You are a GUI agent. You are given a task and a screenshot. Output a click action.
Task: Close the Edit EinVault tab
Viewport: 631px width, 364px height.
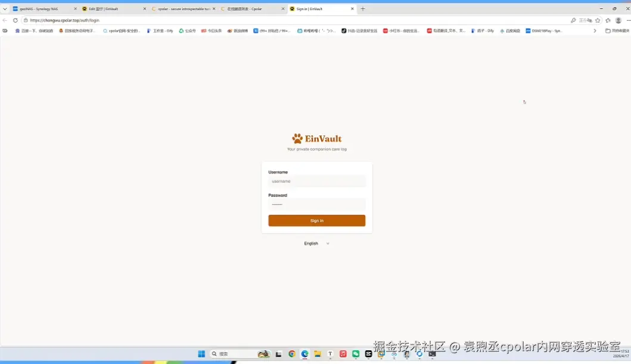(144, 9)
